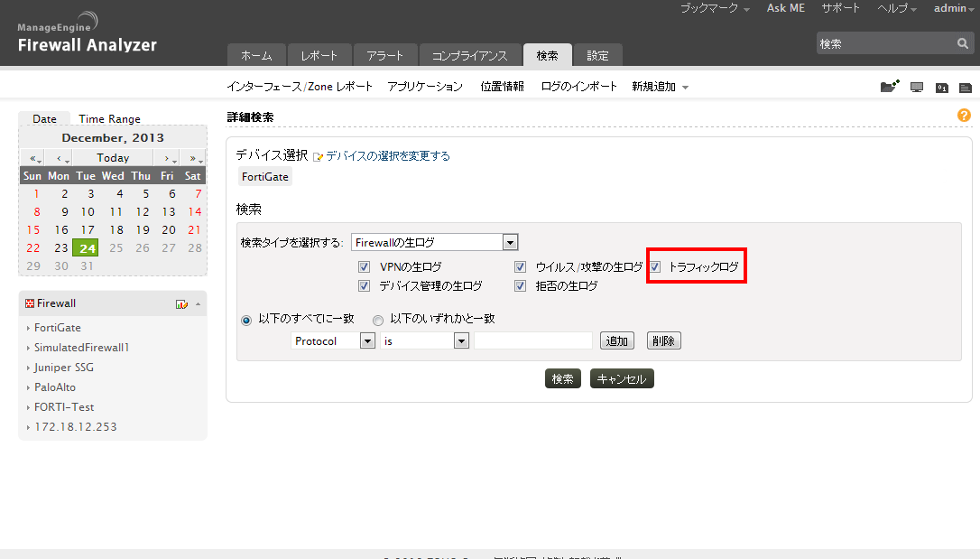Select 以下のいずれかと一致 radio button
Image resolution: width=980 pixels, height=559 pixels.
tap(378, 321)
